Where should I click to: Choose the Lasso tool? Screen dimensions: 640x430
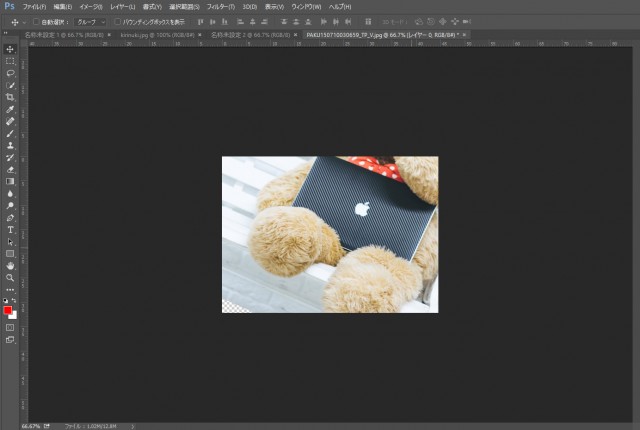pos(10,73)
